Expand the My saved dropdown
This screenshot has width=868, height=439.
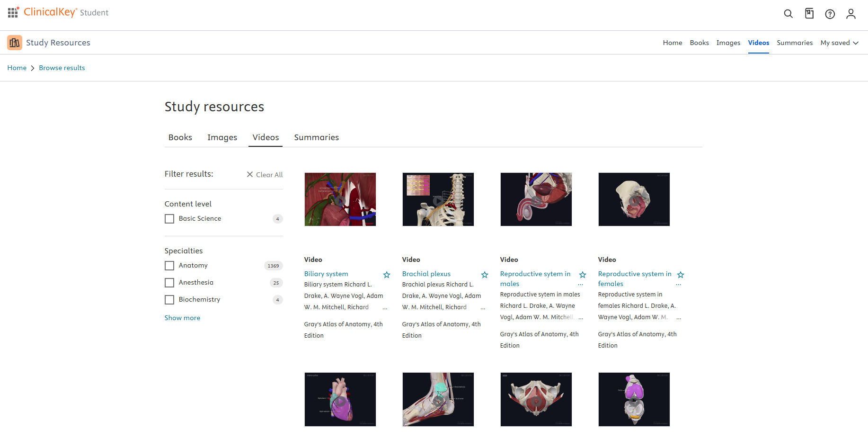(839, 43)
